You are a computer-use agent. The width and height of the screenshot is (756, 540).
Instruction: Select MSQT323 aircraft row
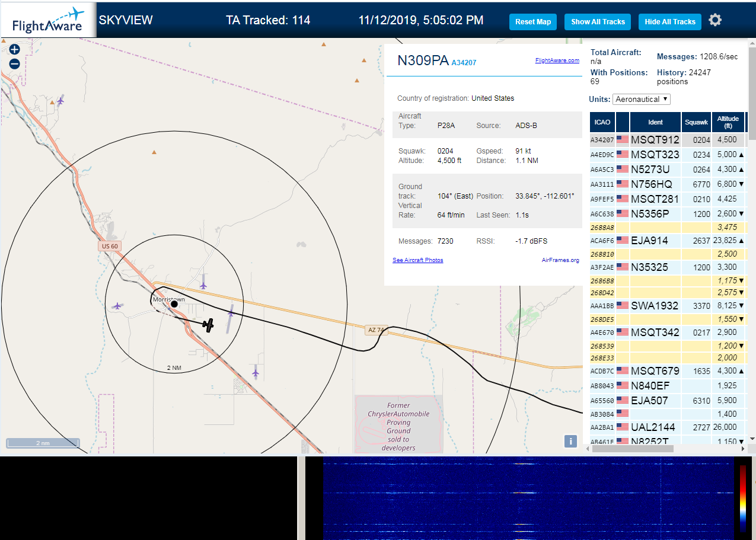[x=668, y=155]
